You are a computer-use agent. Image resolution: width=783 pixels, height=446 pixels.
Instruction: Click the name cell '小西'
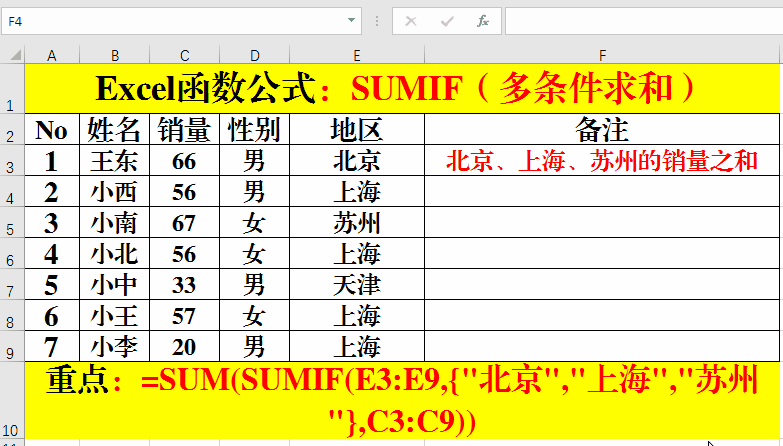[114, 191]
